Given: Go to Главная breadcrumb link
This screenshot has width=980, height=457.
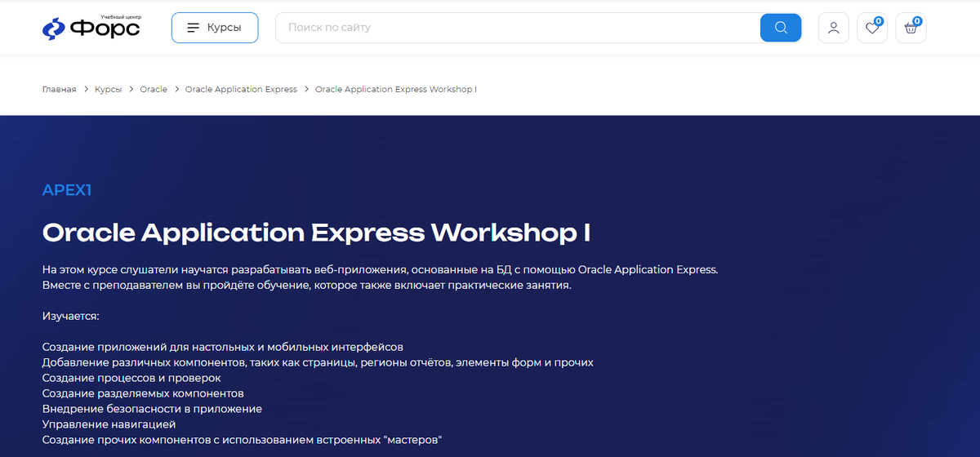Looking at the screenshot, I should tap(59, 89).
